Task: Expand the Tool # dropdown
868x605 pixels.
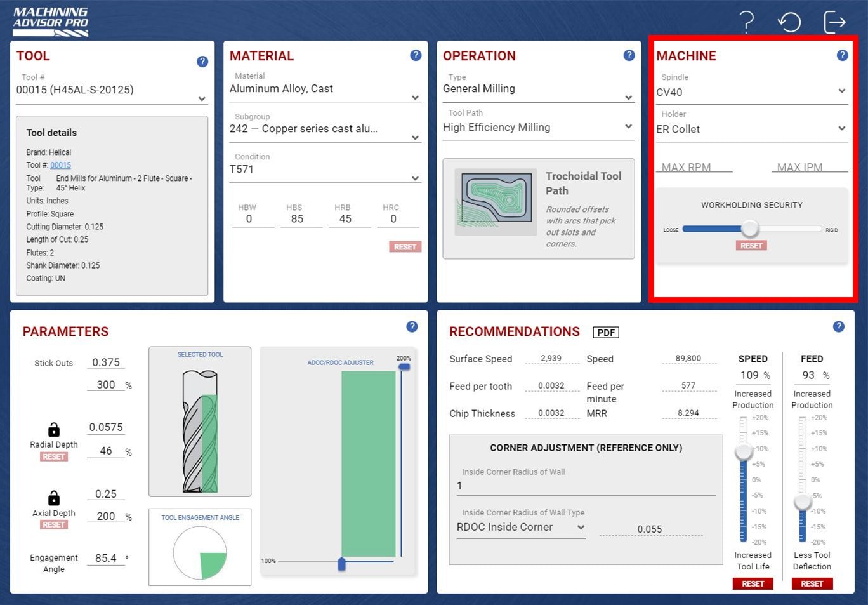Action: [x=112, y=91]
